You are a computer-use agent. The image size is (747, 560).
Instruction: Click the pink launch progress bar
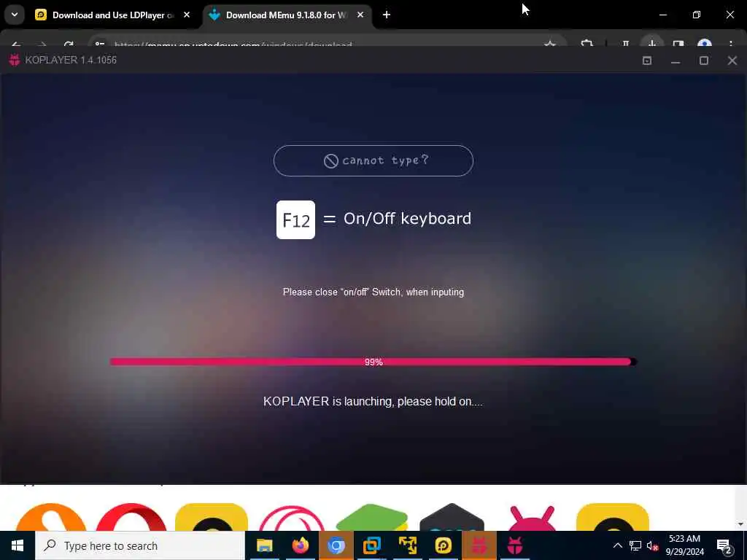pos(373,362)
